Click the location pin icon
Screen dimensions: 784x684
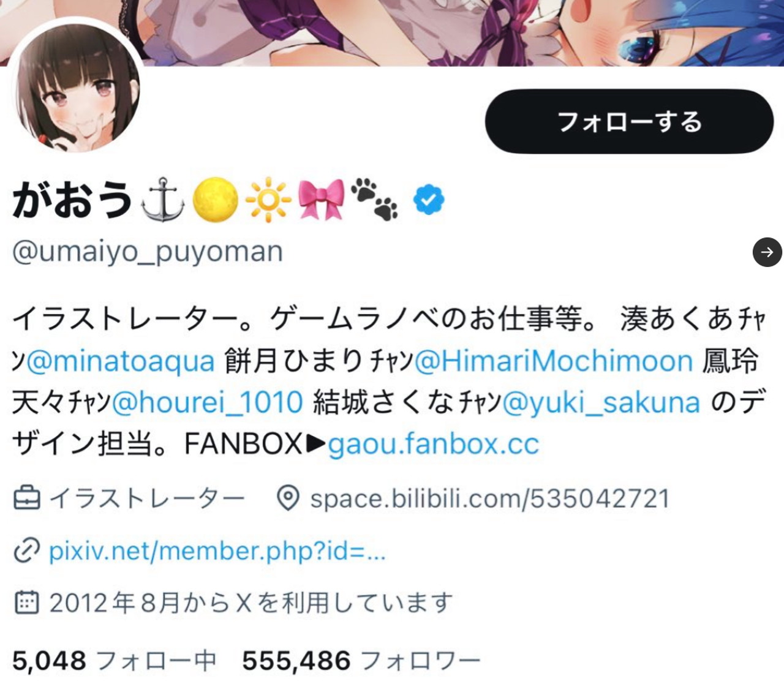[288, 498]
